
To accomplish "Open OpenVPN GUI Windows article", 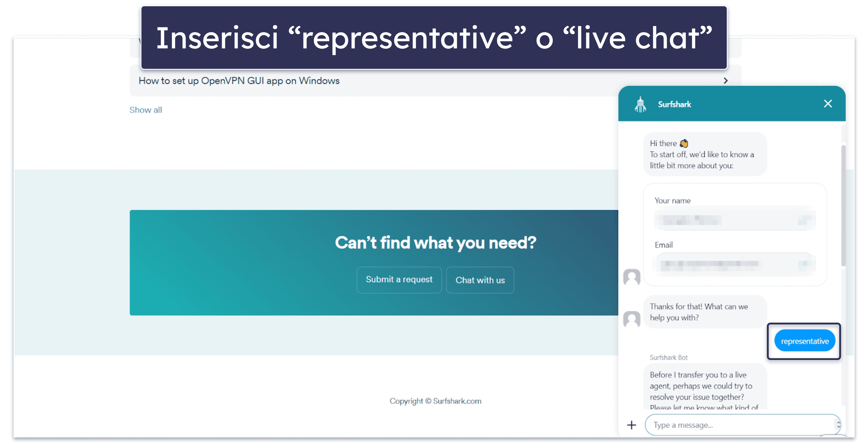I will [x=435, y=81].
